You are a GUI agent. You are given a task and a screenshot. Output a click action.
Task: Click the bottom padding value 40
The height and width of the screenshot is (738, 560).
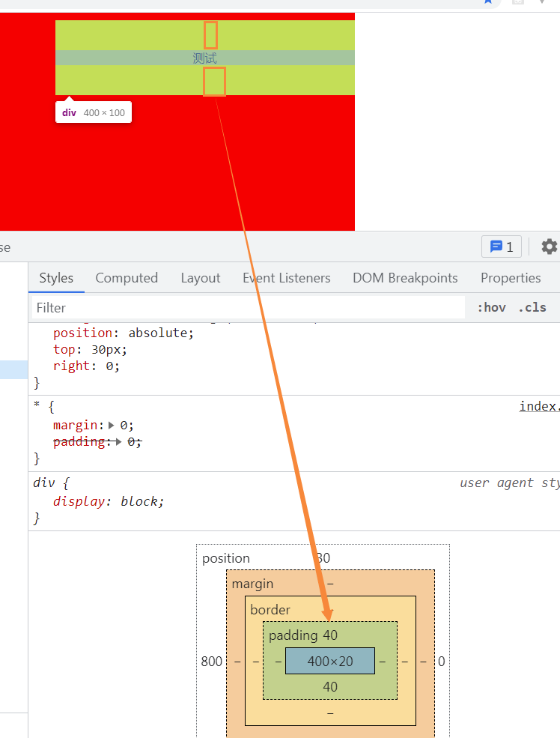pos(330,687)
